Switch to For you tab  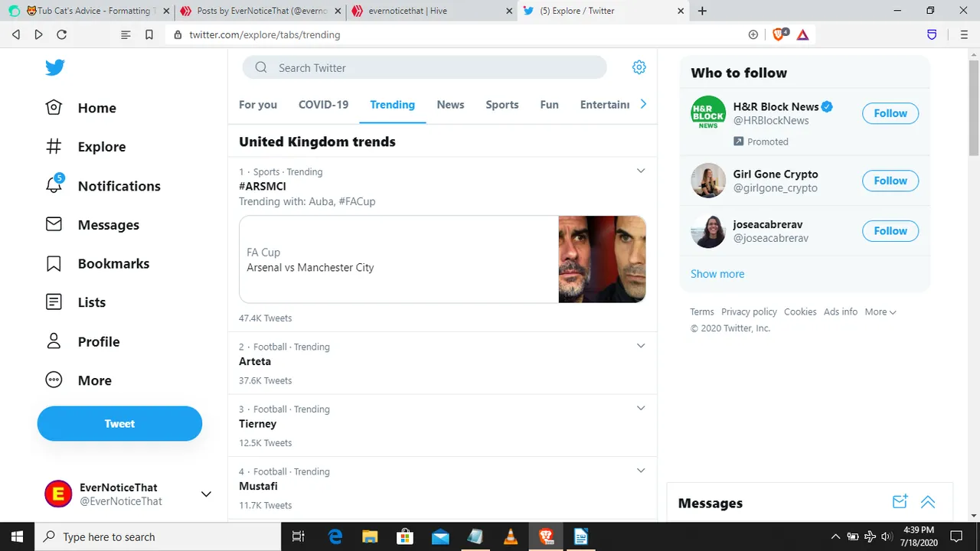point(258,105)
